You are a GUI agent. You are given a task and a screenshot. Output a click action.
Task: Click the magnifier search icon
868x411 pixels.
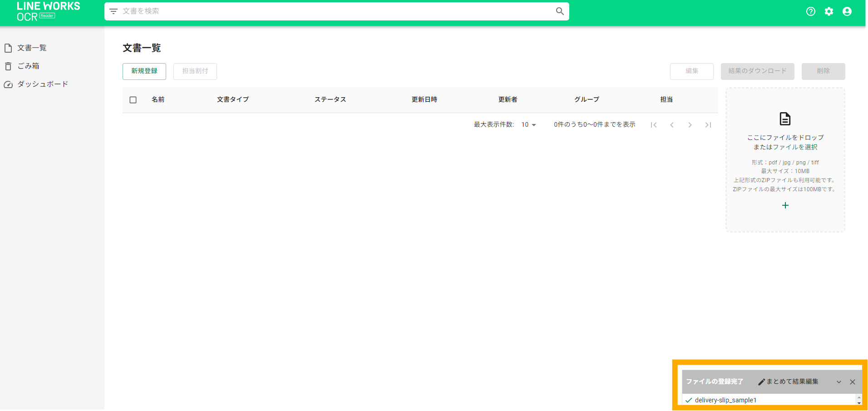pos(560,11)
